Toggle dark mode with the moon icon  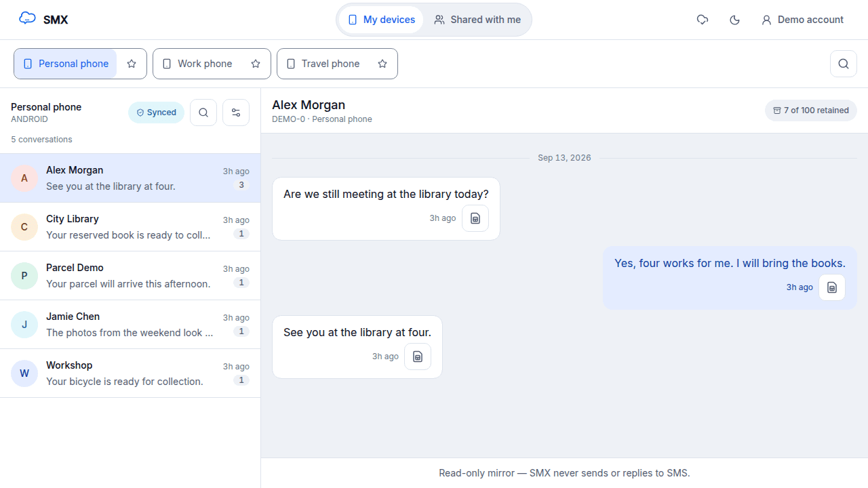tap(734, 20)
